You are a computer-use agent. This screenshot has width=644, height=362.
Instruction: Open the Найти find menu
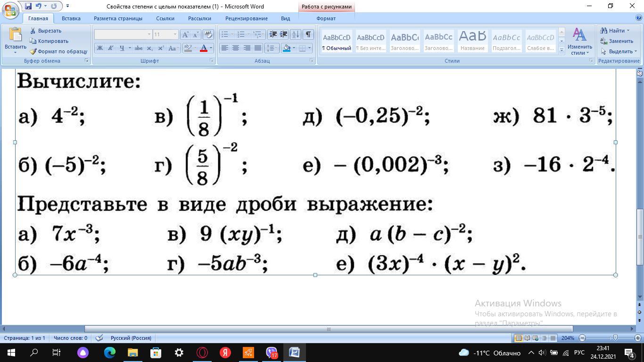[615, 31]
